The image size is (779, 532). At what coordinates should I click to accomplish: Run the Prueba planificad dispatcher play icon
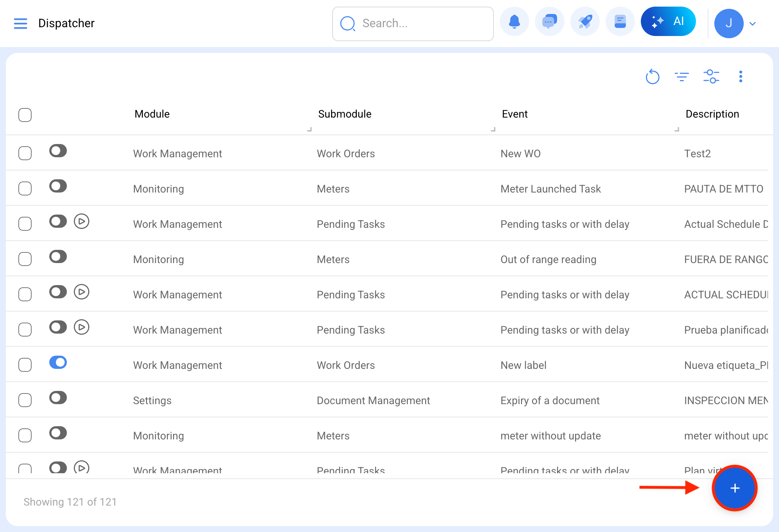click(82, 327)
